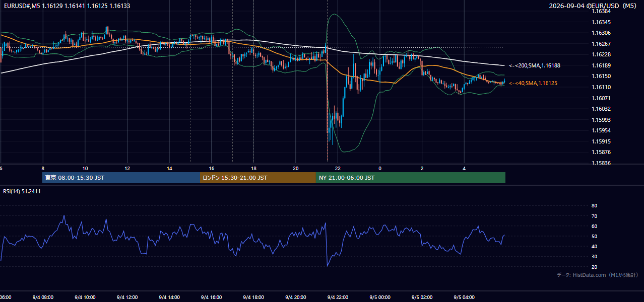Click the bottom date label 9/4 10:00
The width and height of the screenshot is (644, 302).
(x=85, y=297)
